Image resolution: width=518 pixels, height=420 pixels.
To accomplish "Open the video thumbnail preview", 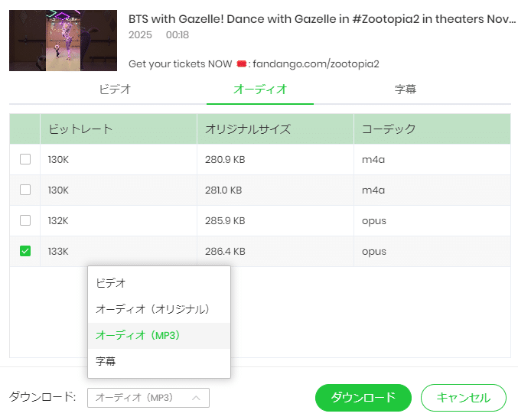I will tap(63, 41).
